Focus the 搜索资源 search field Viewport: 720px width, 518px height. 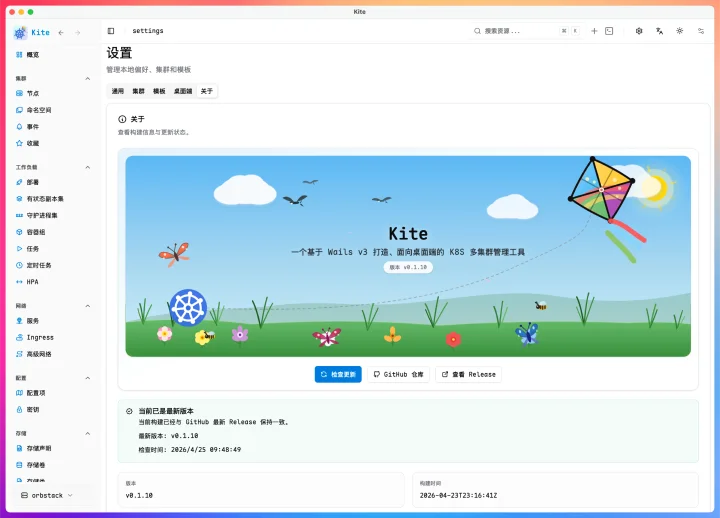[x=526, y=31]
